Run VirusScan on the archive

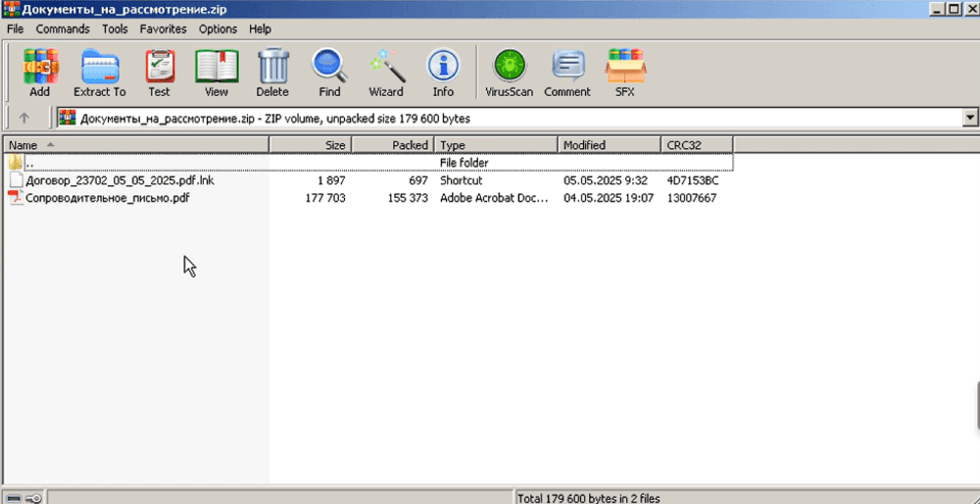pyautogui.click(x=510, y=73)
